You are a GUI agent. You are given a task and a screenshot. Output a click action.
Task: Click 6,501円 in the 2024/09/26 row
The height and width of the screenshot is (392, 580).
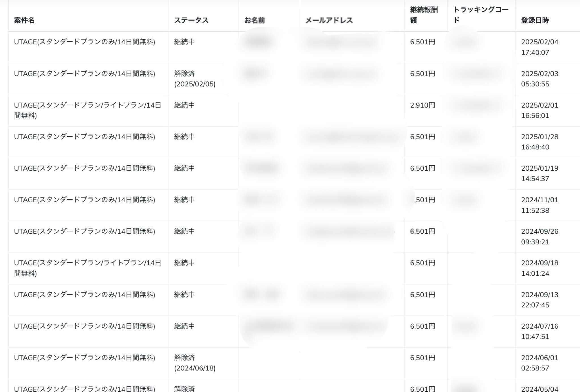(x=423, y=231)
